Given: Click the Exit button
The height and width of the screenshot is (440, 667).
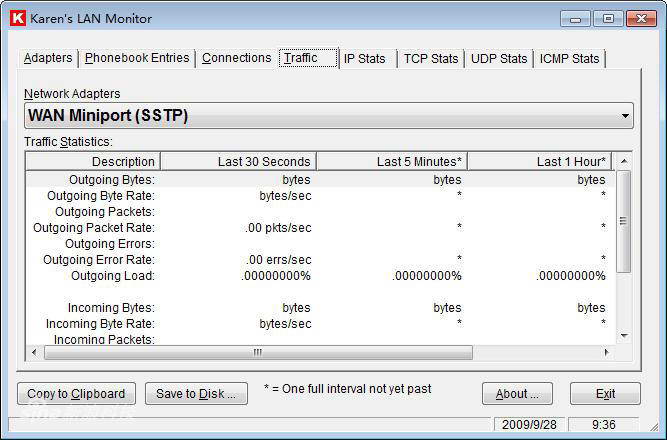Looking at the screenshot, I should (605, 394).
